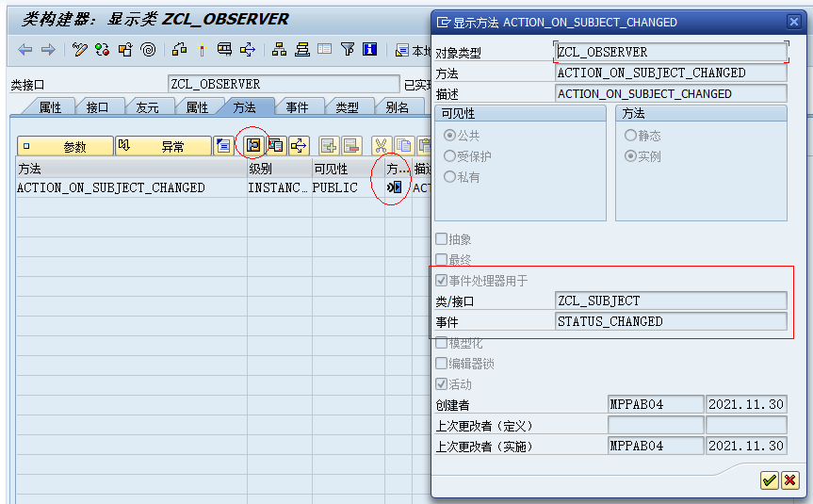Select the 方法 tab
The width and height of the screenshot is (813, 504).
244,107
